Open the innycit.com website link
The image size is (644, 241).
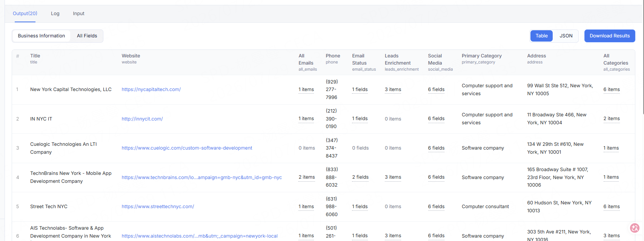142,119
